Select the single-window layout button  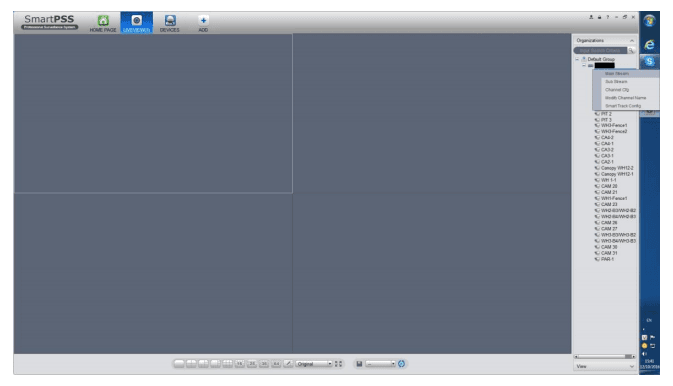(x=179, y=364)
